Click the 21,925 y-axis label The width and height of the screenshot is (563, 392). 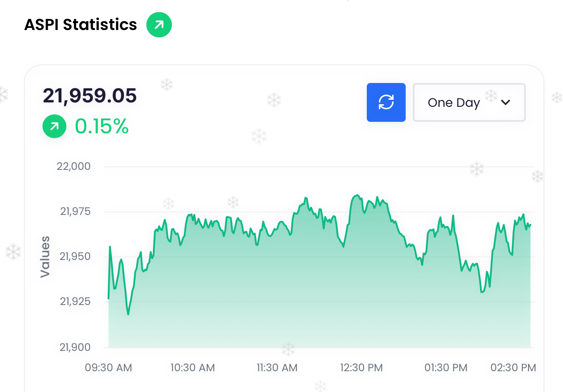pyautogui.click(x=75, y=302)
